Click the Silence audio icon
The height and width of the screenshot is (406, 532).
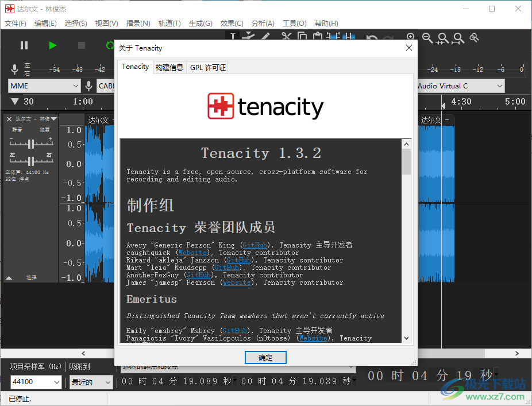point(349,36)
